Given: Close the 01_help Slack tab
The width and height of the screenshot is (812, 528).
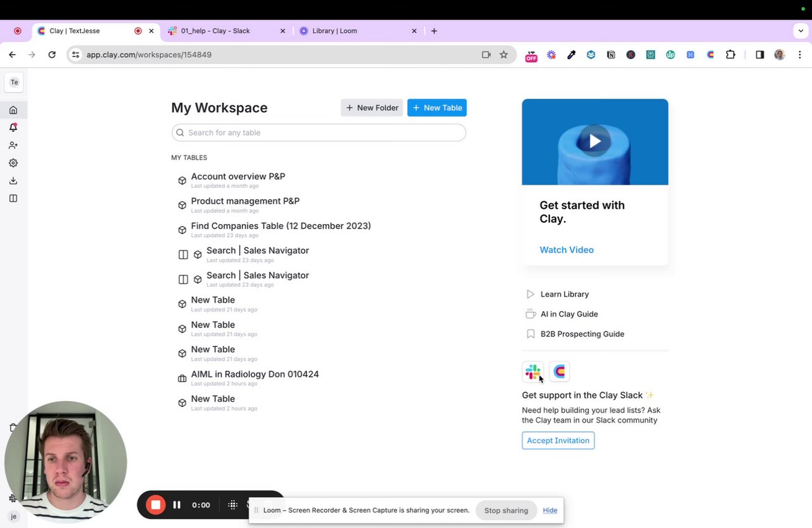Looking at the screenshot, I should pos(283,30).
